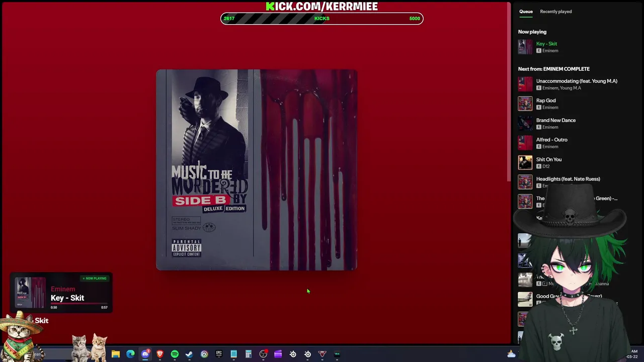Switch to the Queue tab
644x362 pixels.
tap(526, 12)
